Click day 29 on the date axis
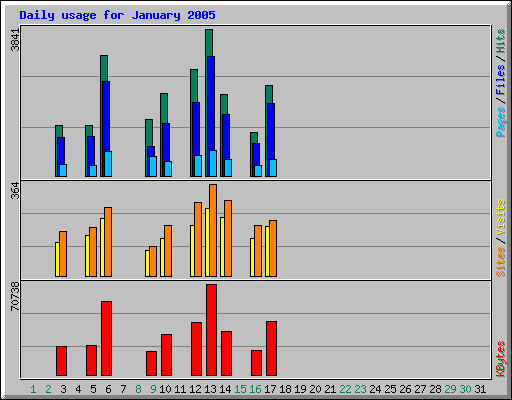Viewport: 512px width, 400px height. (x=450, y=389)
